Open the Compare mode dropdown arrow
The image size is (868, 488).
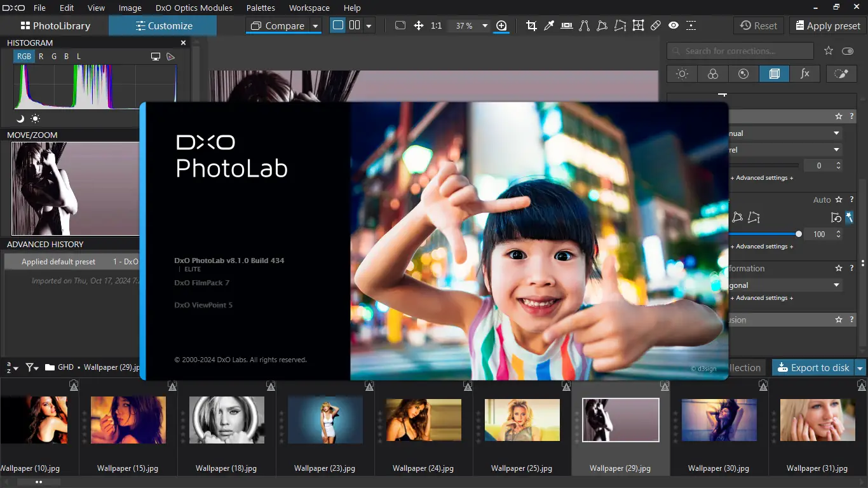pyautogui.click(x=315, y=26)
